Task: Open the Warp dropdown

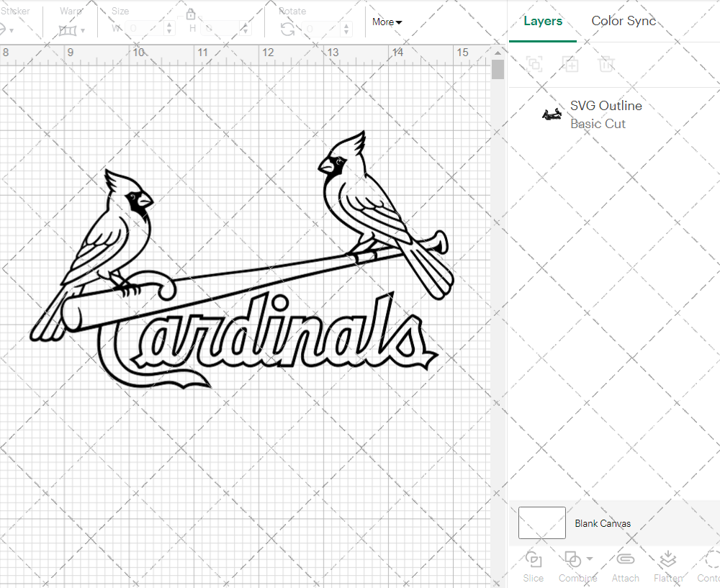Action: [72, 30]
